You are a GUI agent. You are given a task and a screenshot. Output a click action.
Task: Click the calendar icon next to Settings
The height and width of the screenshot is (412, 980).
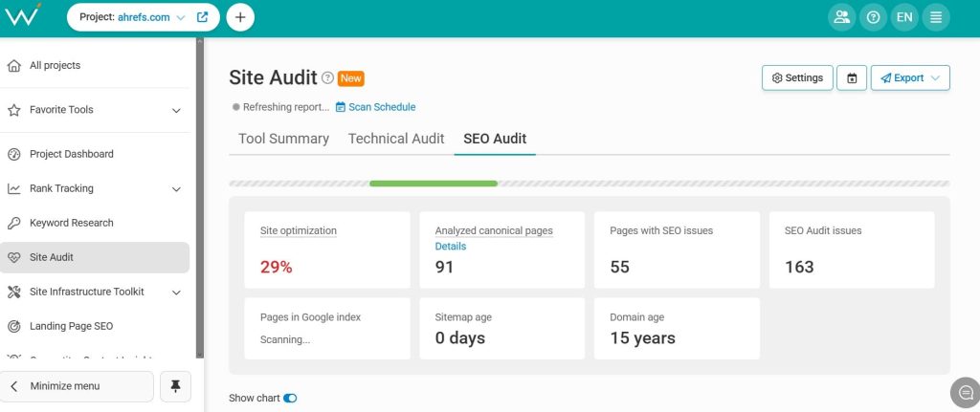point(851,78)
